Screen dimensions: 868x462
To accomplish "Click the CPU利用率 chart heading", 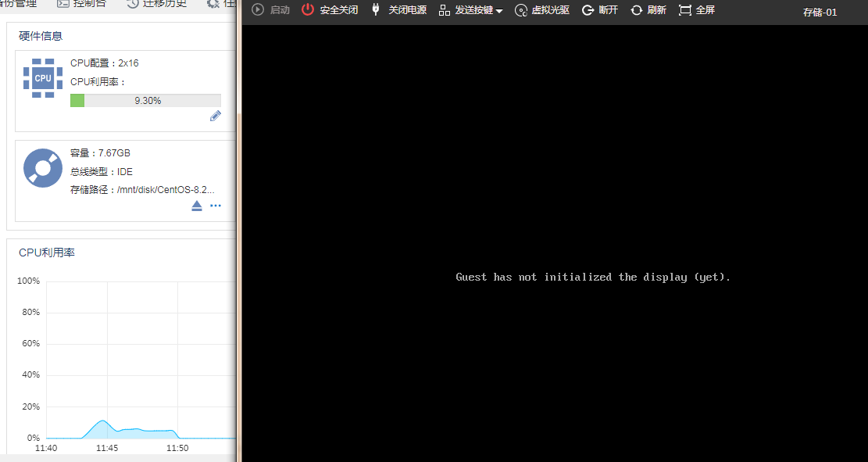I will (47, 252).
